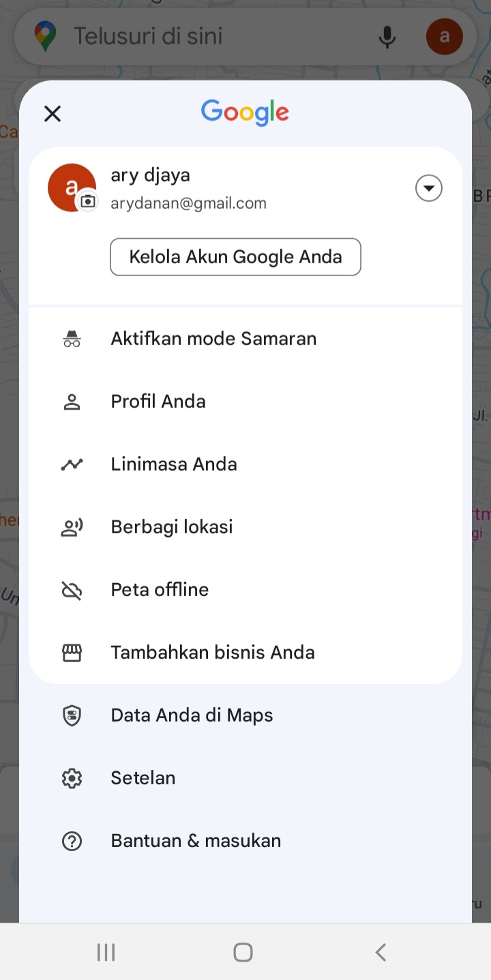491x980 pixels.
Task: Tap the Bantuan question mark icon
Action: click(x=72, y=841)
